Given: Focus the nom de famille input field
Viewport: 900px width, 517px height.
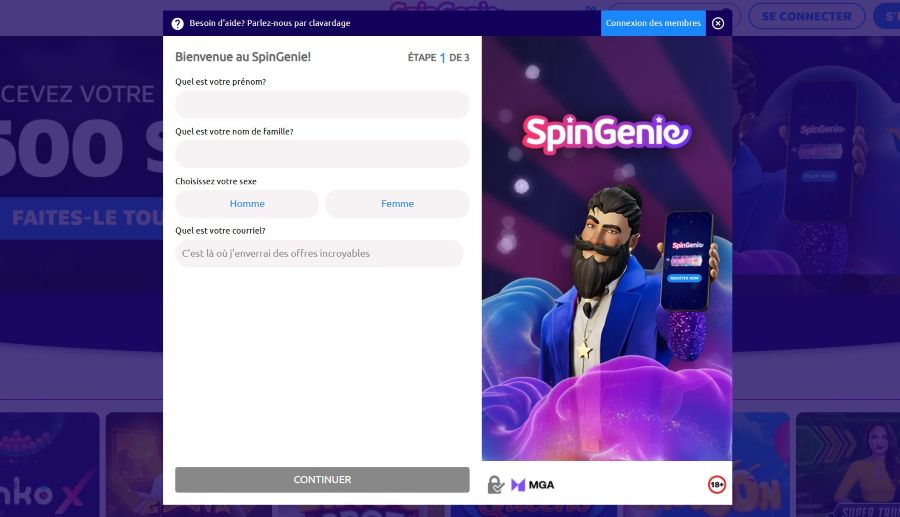Looking at the screenshot, I should tap(322, 154).
